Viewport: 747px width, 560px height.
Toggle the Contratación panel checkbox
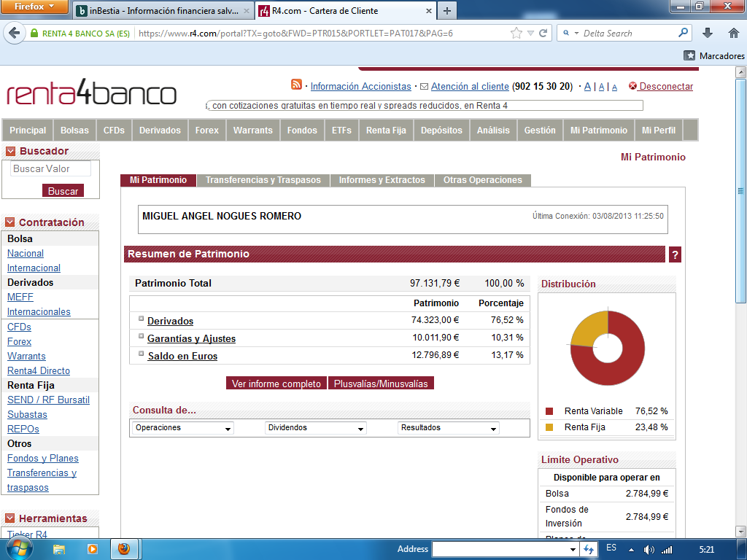tap(10, 222)
